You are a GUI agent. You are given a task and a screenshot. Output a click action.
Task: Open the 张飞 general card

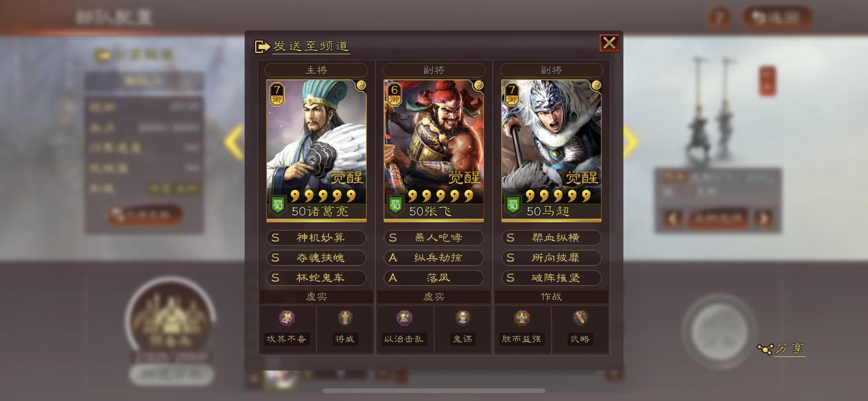(x=434, y=151)
